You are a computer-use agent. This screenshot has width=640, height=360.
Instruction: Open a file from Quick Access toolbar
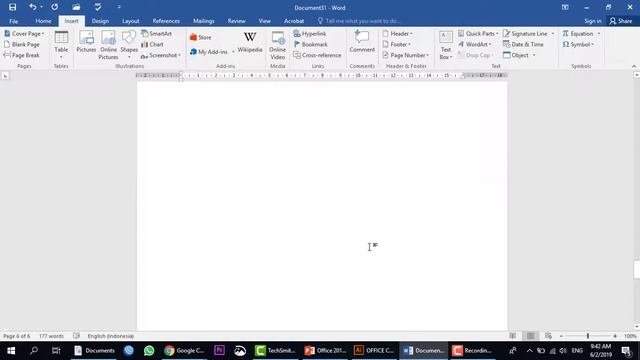[76, 7]
